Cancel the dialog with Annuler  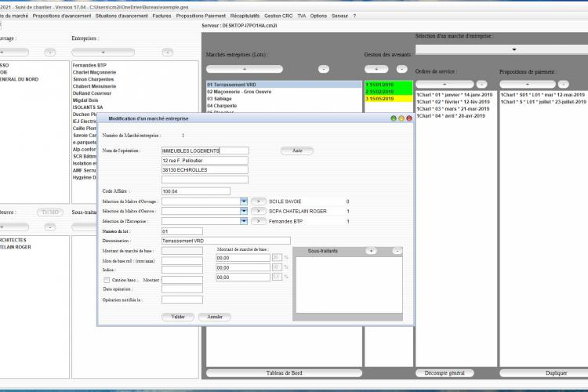(x=215, y=317)
